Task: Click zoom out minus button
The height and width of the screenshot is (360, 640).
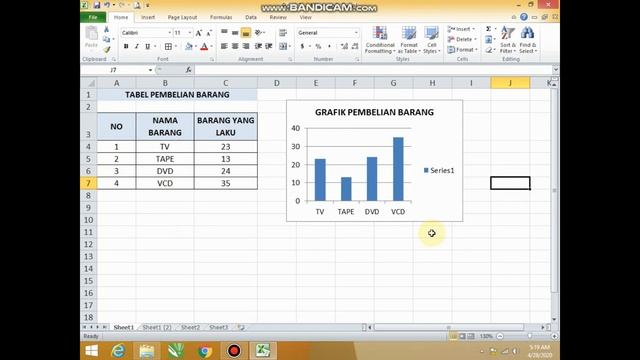Action: point(500,336)
